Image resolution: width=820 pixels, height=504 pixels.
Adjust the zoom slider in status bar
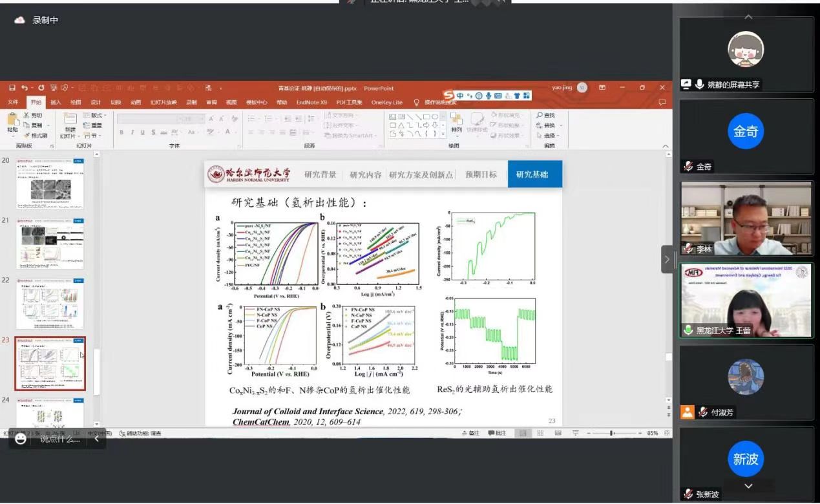(611, 433)
